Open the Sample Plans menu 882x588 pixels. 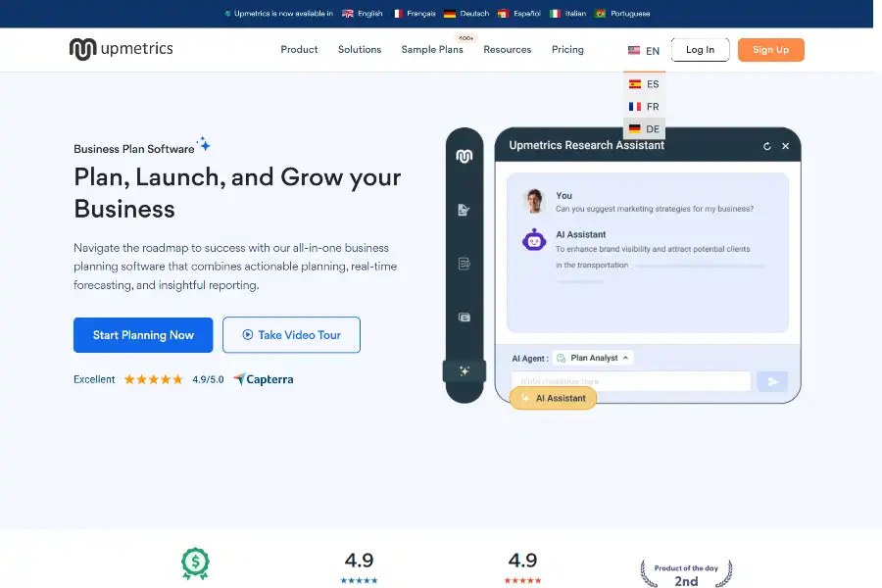(432, 50)
